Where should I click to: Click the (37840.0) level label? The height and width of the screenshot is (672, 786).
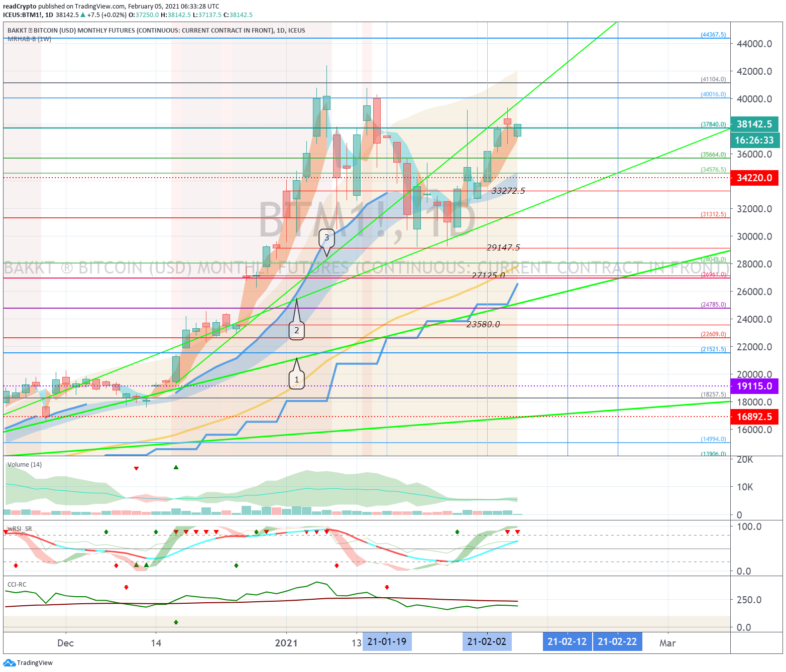pyautogui.click(x=713, y=124)
